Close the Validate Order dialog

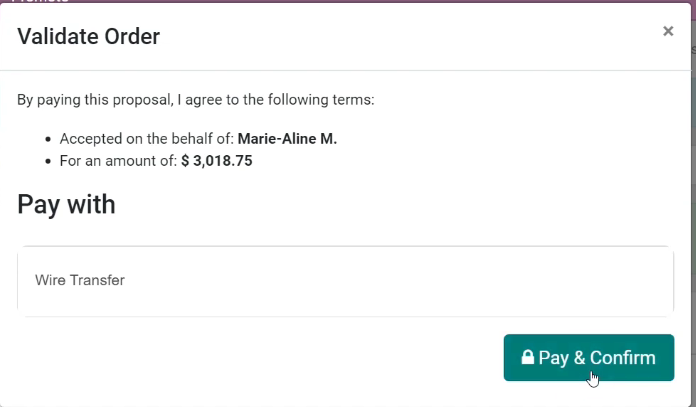[668, 31]
